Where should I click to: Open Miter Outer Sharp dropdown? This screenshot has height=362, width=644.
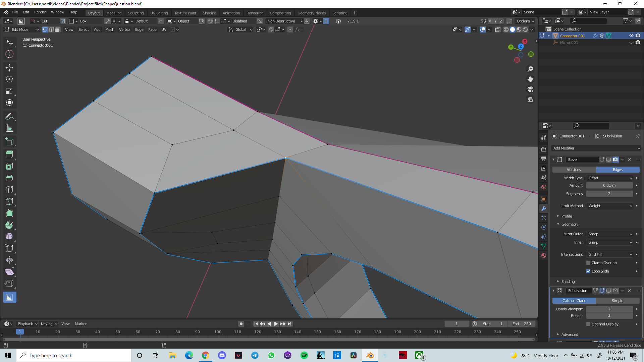click(x=610, y=234)
